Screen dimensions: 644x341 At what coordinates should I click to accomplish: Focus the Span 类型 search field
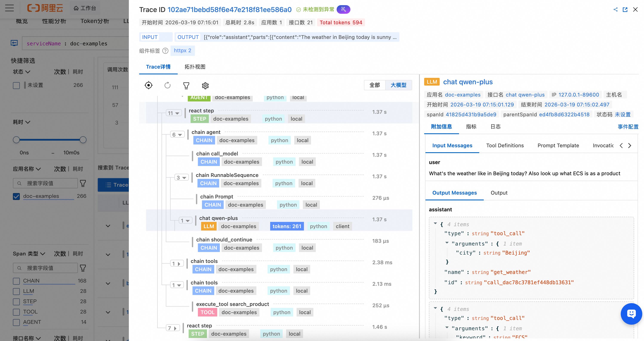pyautogui.click(x=45, y=268)
